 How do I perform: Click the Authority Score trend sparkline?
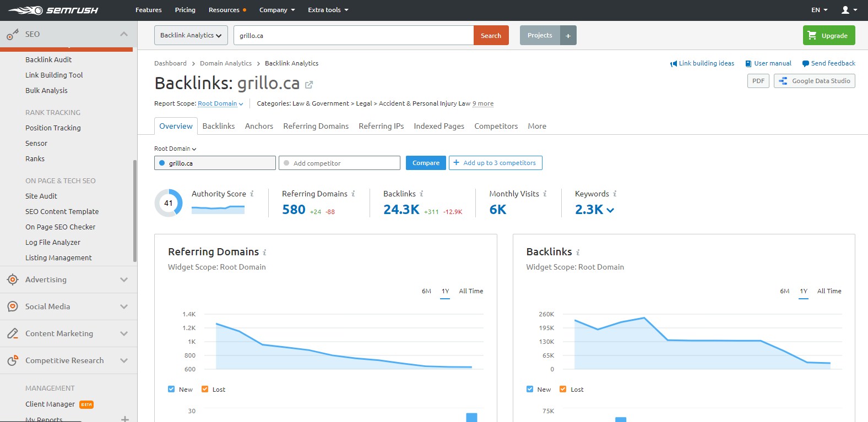(x=218, y=209)
